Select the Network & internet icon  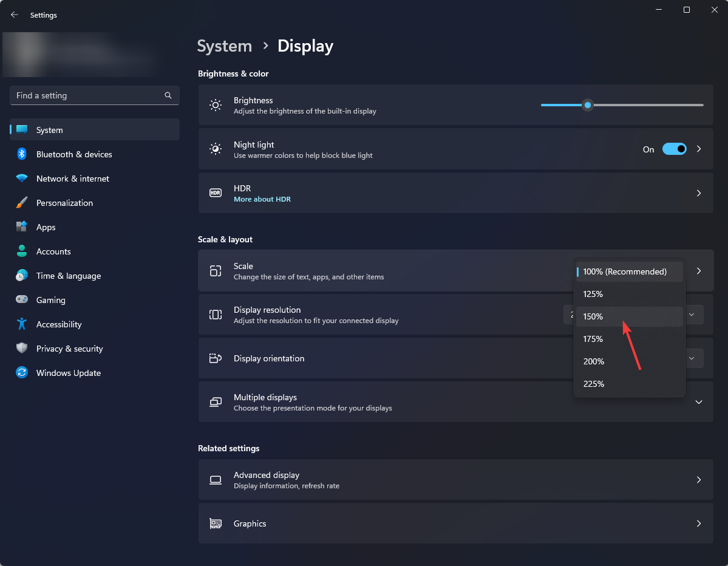[21, 179]
